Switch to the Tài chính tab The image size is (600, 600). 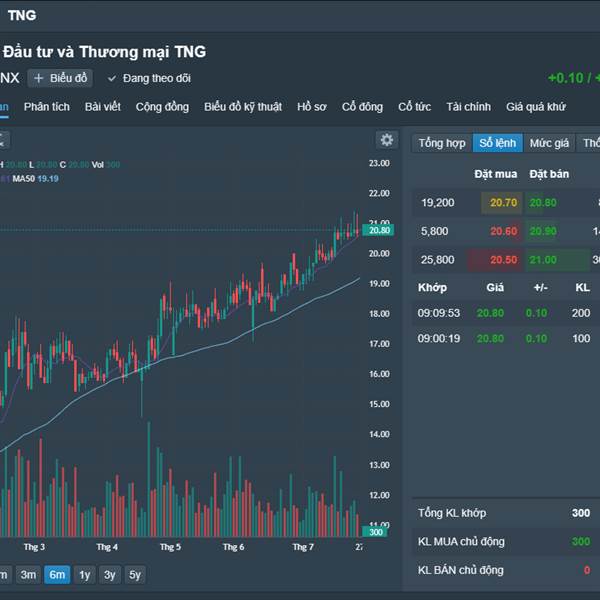click(x=468, y=107)
